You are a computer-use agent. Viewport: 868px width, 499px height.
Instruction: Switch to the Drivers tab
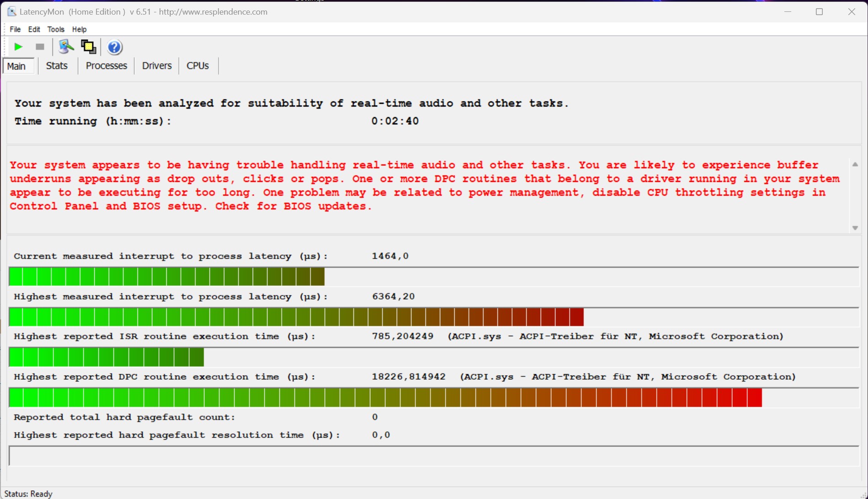[x=157, y=66]
